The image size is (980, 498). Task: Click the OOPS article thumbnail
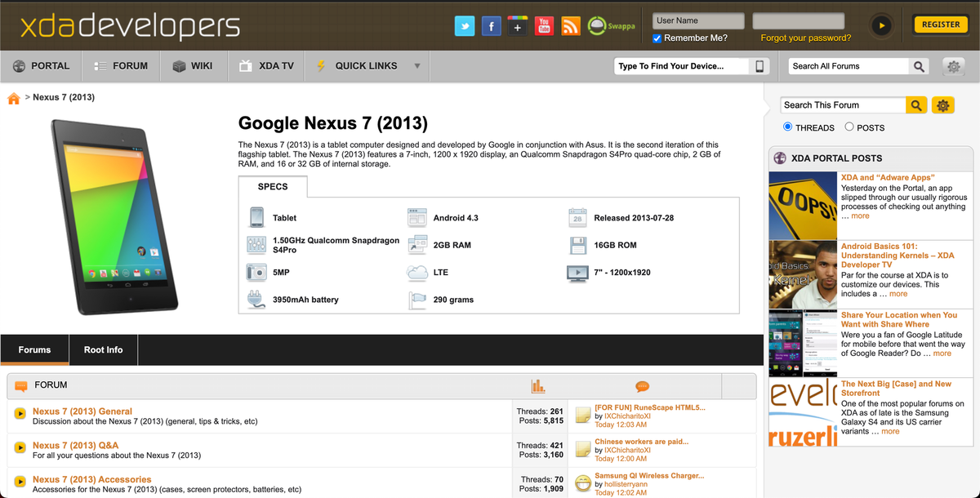[x=803, y=205]
